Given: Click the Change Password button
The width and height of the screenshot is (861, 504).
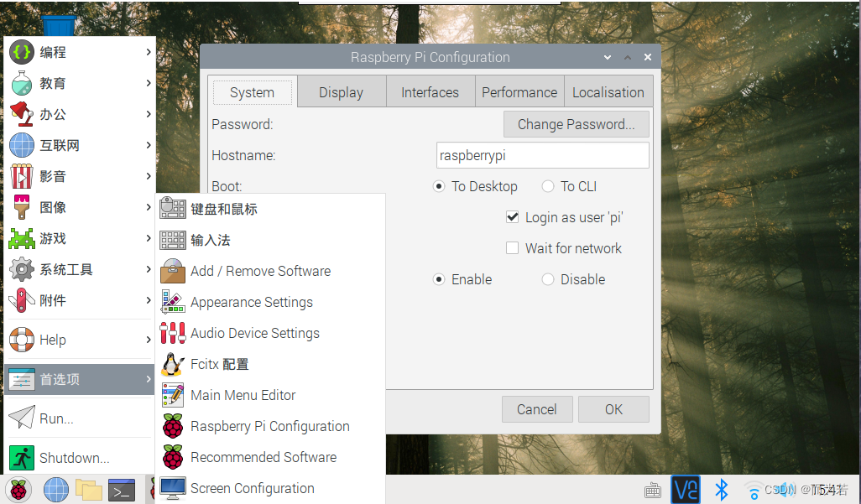Looking at the screenshot, I should point(576,124).
